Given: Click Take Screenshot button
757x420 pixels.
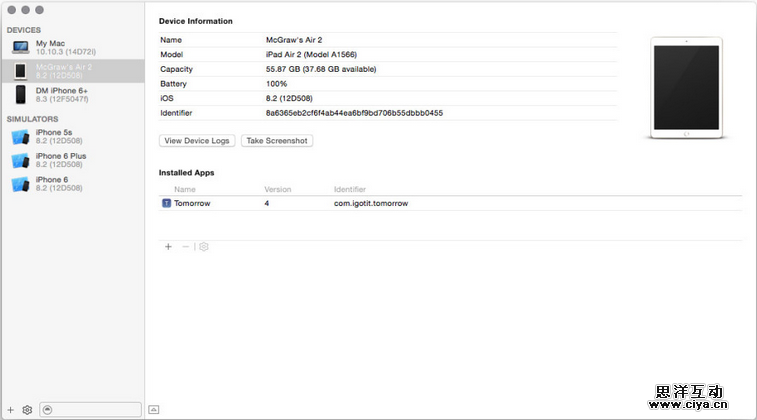Looking at the screenshot, I should coord(277,141).
